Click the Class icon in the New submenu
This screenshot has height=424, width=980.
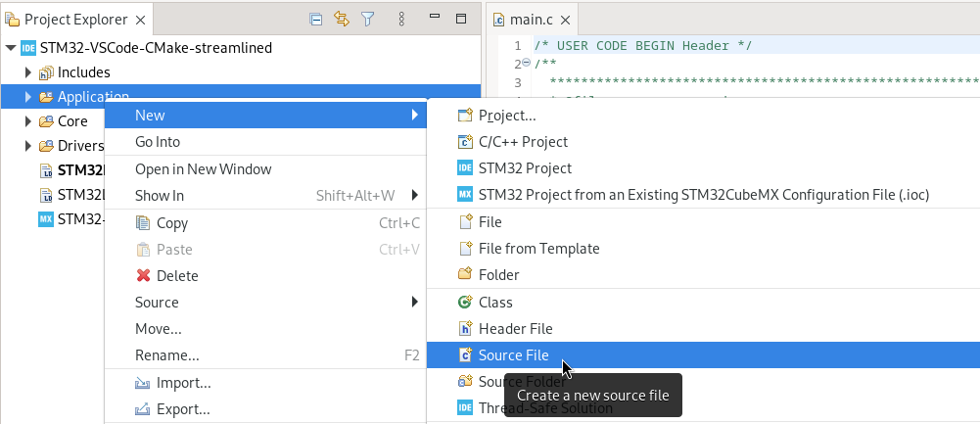(465, 303)
